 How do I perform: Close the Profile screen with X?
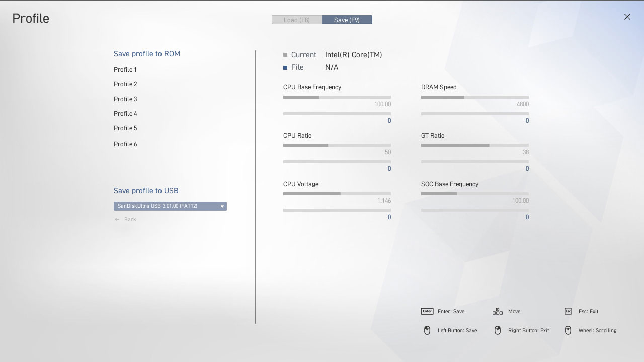pos(627,17)
